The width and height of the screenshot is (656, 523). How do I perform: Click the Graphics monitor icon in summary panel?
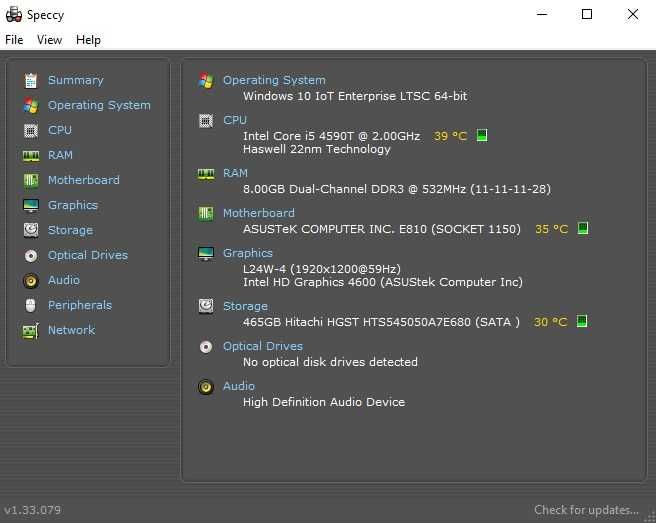tap(206, 253)
